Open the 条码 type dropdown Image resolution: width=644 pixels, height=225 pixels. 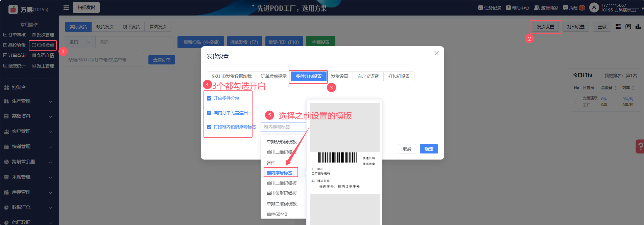pos(80,42)
